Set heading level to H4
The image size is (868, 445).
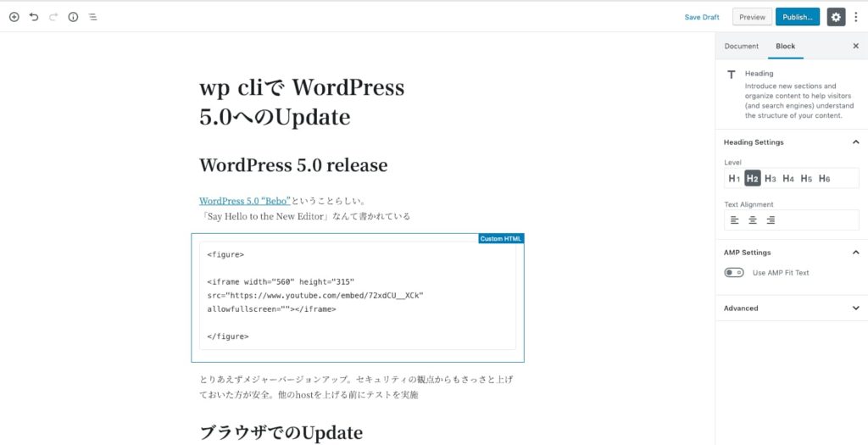point(788,178)
